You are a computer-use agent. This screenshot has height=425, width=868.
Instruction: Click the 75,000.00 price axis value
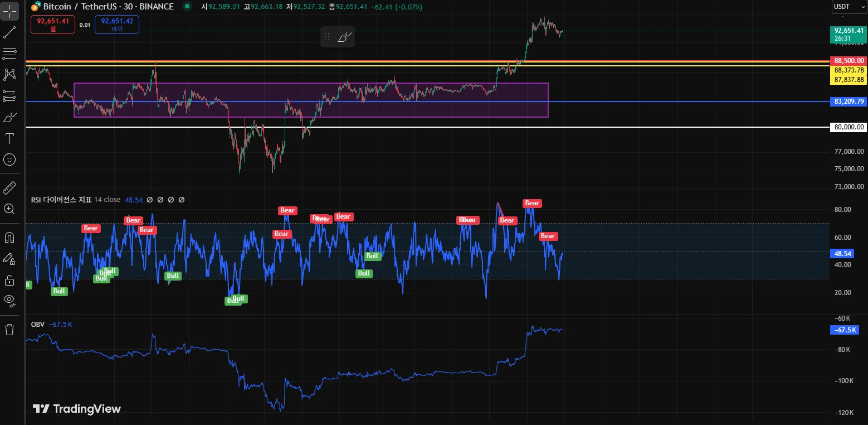[x=849, y=169]
